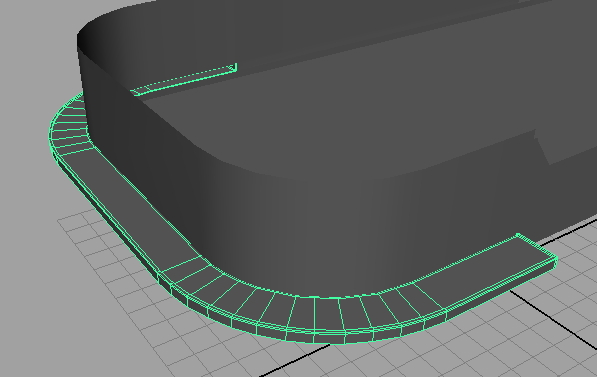Click the small highlighted wireframe strip inside the body
This screenshot has width=597, height=377.
pos(184,80)
